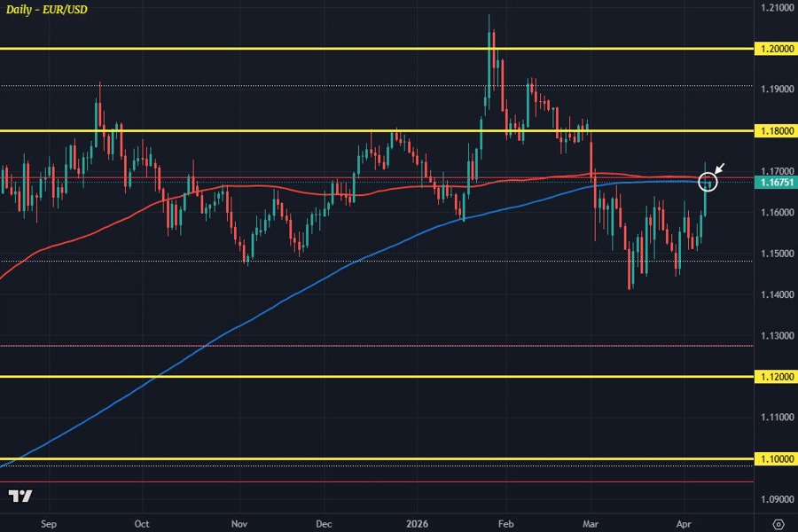Click the Daily - EUR/USD chart title

click(47, 11)
